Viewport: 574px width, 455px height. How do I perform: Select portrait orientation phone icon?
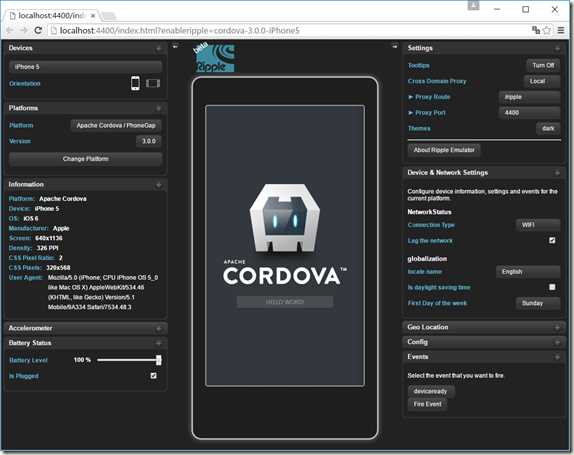[135, 83]
